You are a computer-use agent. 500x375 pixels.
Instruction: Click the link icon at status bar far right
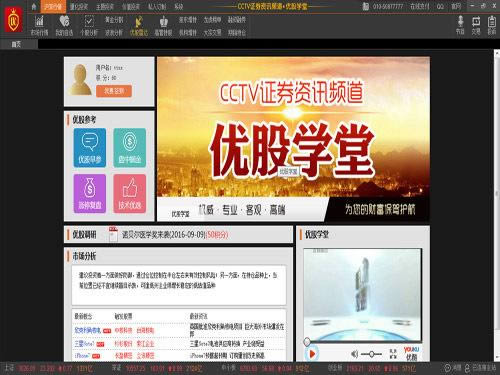[x=467, y=368]
